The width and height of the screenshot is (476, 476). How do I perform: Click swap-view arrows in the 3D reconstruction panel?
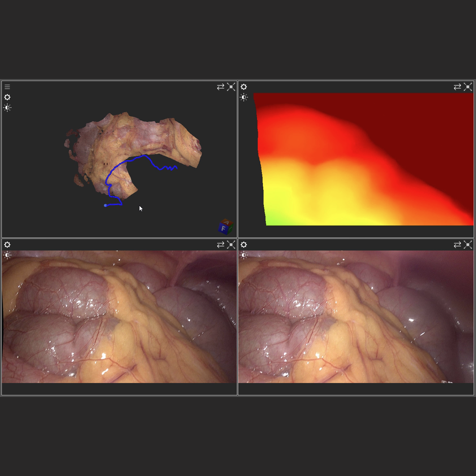[x=220, y=87]
